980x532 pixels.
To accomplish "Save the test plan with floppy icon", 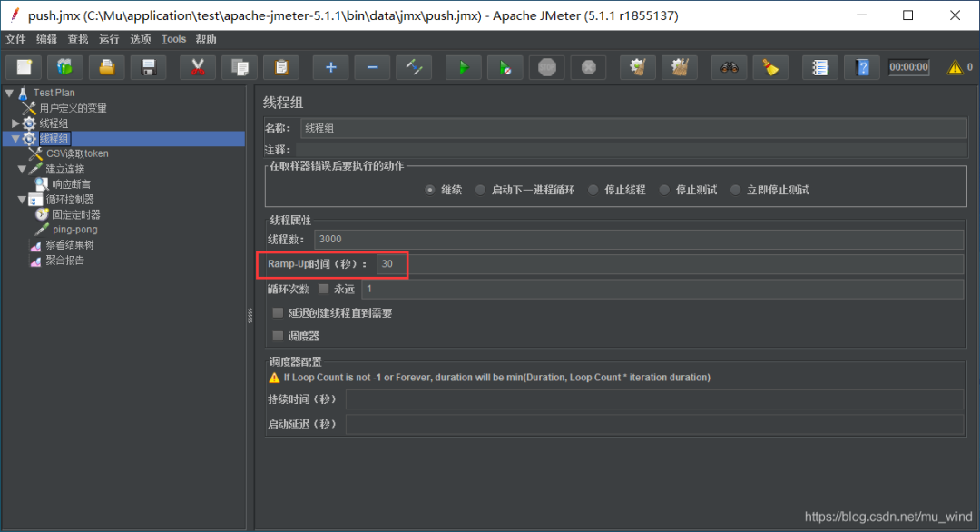I will (x=149, y=67).
